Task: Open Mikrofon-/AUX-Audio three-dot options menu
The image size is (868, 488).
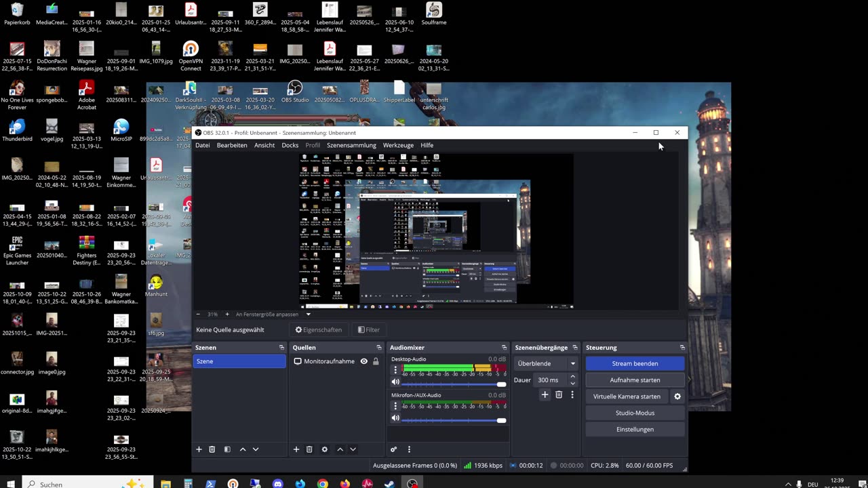Action: 395,406
